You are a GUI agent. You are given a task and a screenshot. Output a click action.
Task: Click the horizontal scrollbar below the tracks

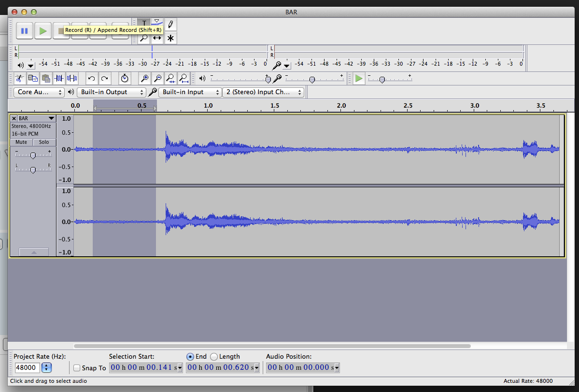(272, 346)
